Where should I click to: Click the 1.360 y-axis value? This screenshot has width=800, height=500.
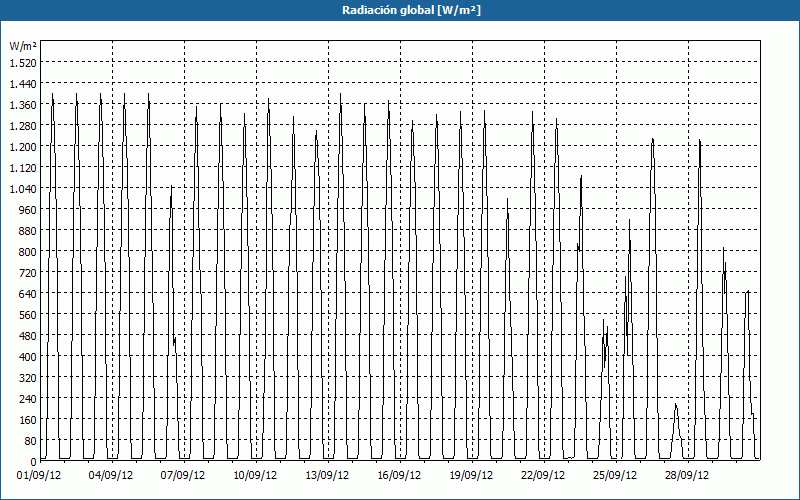click(23, 105)
